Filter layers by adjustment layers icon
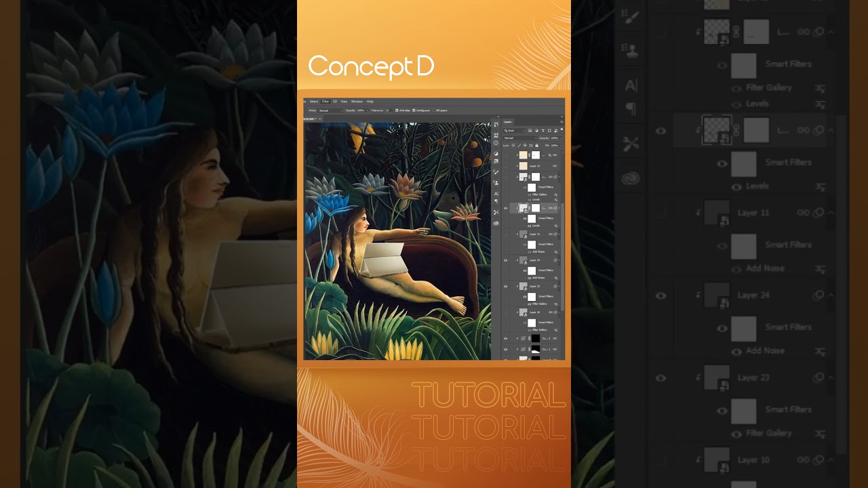 tap(536, 131)
